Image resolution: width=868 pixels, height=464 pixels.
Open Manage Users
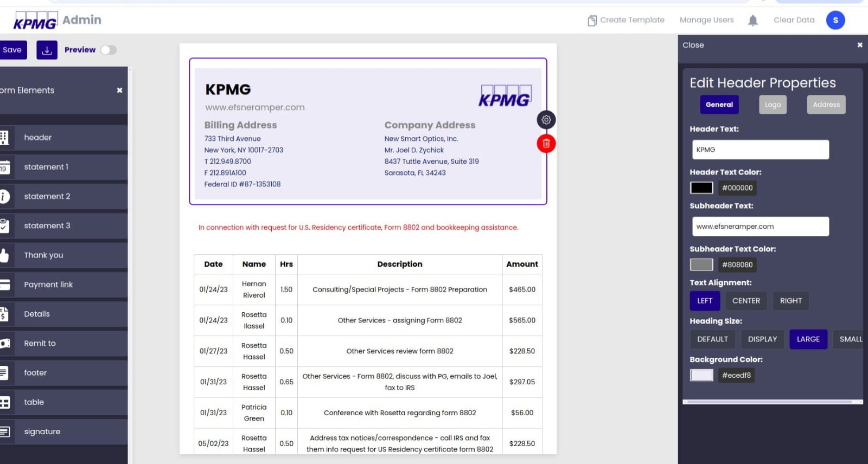706,20
